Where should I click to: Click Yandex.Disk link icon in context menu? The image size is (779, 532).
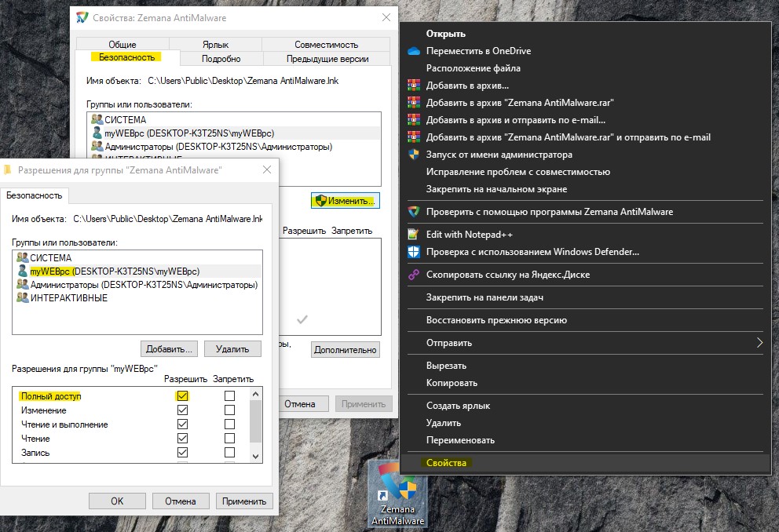click(414, 275)
